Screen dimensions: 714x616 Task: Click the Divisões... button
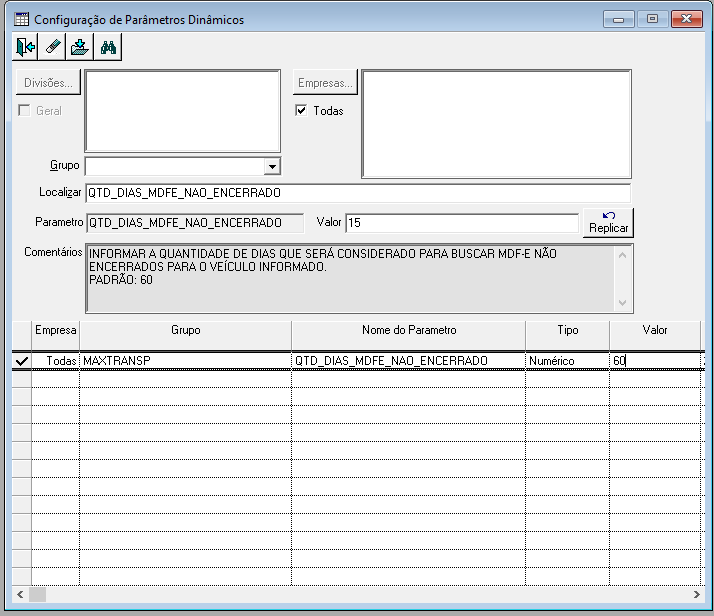point(48,82)
